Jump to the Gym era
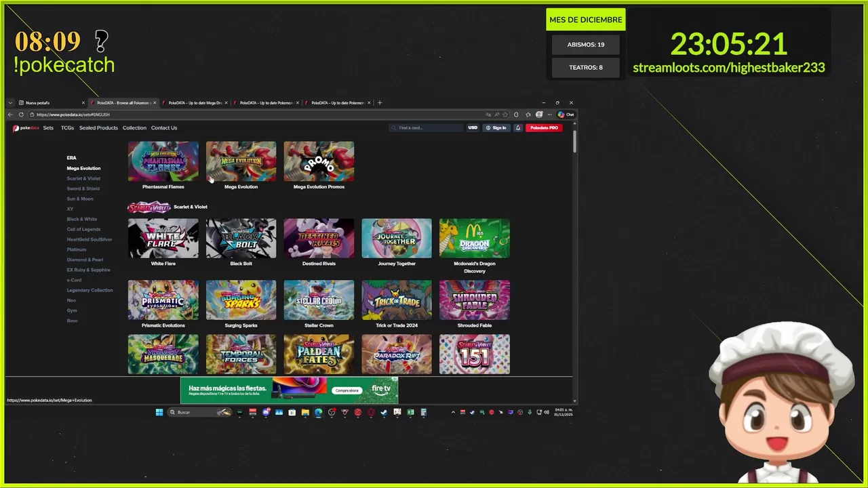868x488 pixels. click(x=72, y=310)
